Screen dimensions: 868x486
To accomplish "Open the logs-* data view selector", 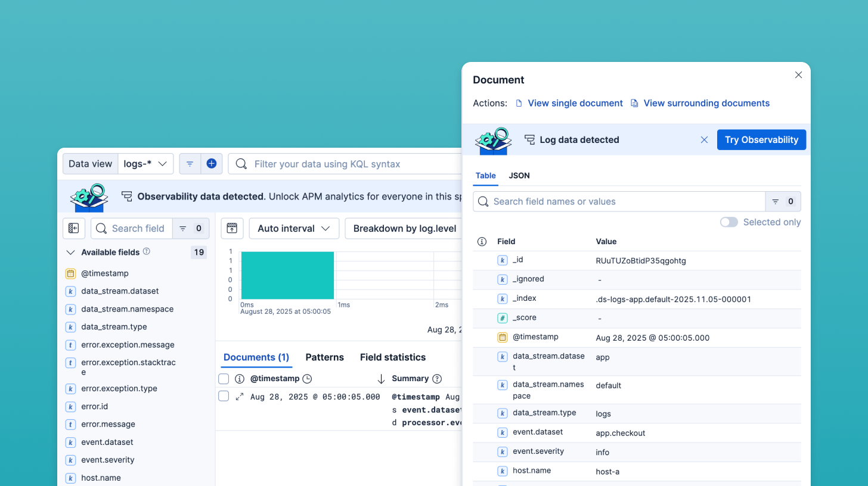I will (x=145, y=163).
